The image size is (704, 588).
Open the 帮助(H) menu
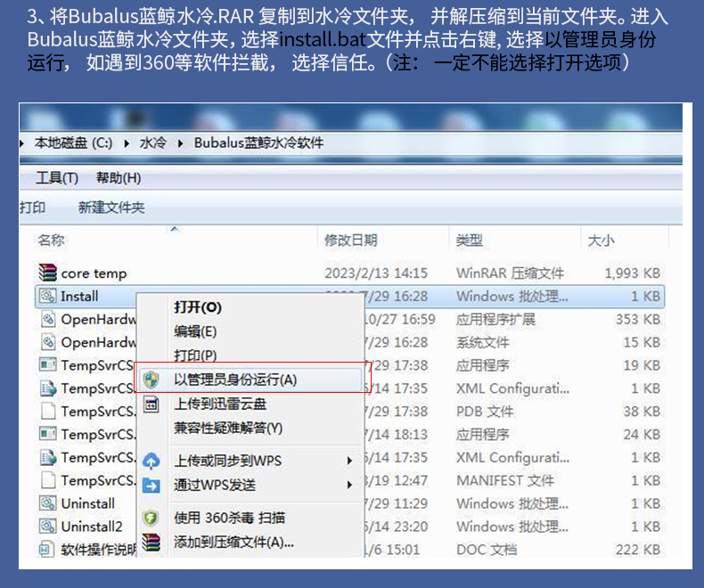pos(119,178)
